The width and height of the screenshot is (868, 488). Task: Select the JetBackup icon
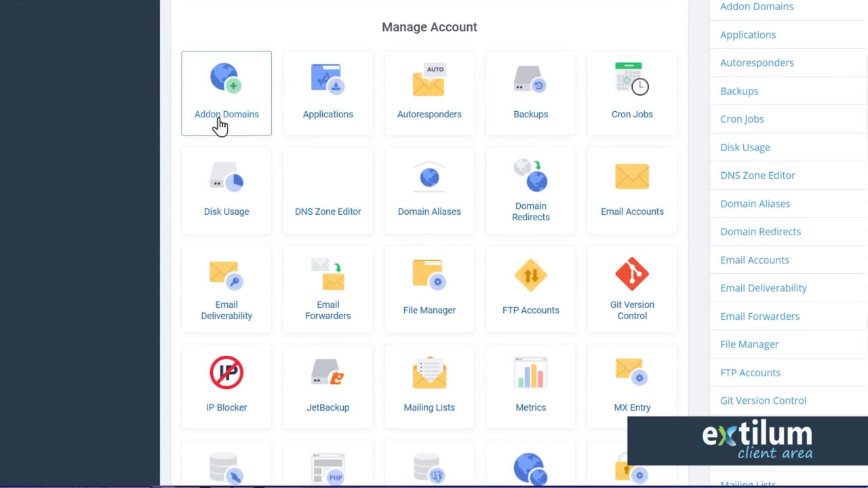coord(328,386)
